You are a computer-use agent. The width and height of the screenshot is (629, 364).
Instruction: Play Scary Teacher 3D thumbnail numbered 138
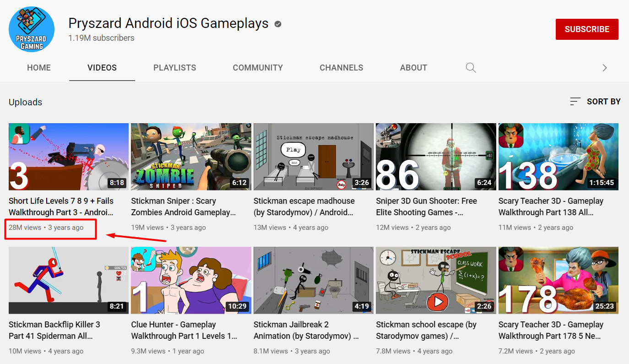(559, 157)
